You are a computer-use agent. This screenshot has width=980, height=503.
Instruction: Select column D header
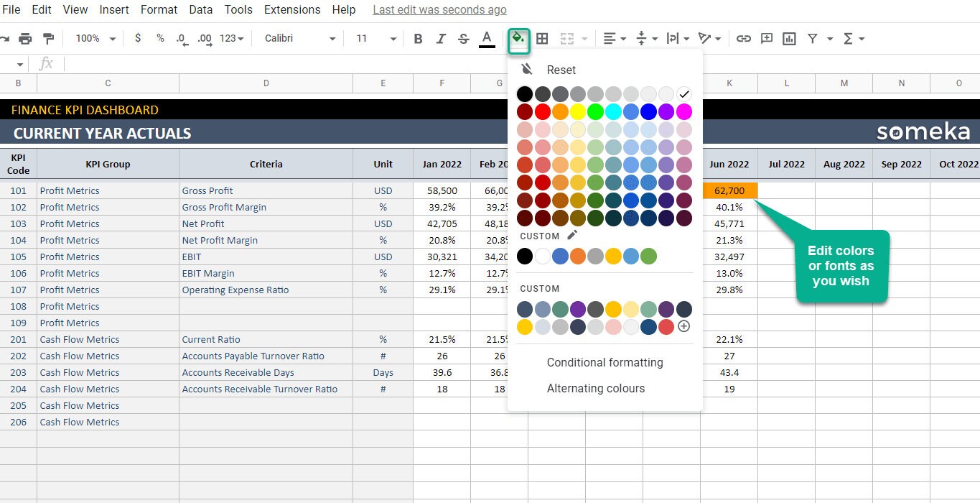click(266, 83)
